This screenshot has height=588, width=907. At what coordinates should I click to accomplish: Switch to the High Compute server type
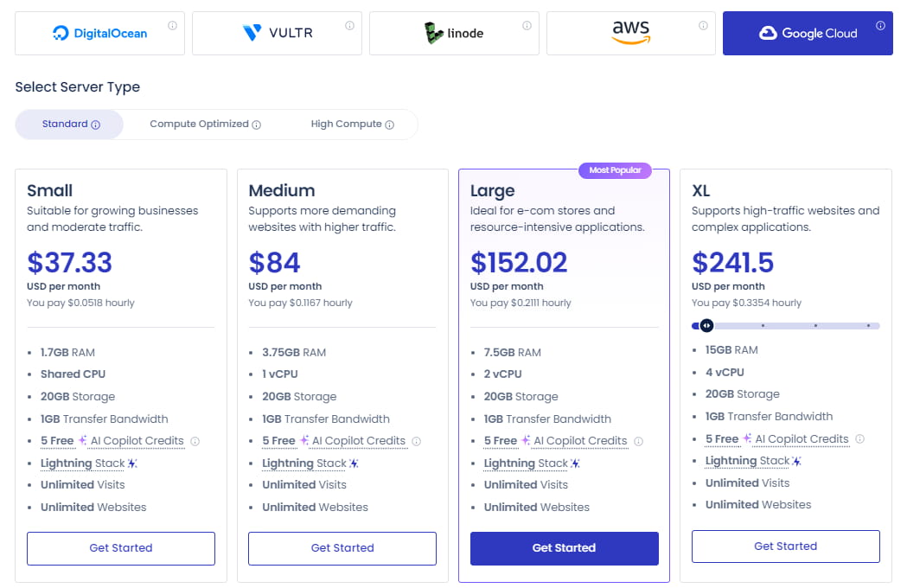point(352,125)
